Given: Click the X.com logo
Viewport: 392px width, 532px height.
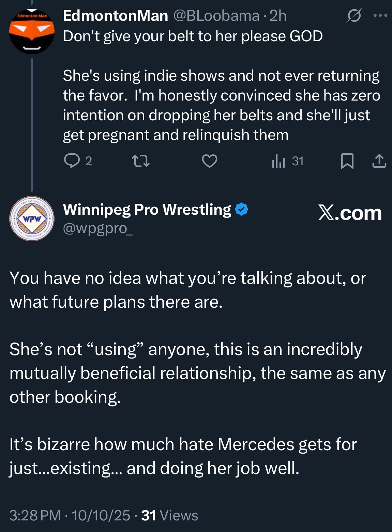Looking at the screenshot, I should [350, 213].
